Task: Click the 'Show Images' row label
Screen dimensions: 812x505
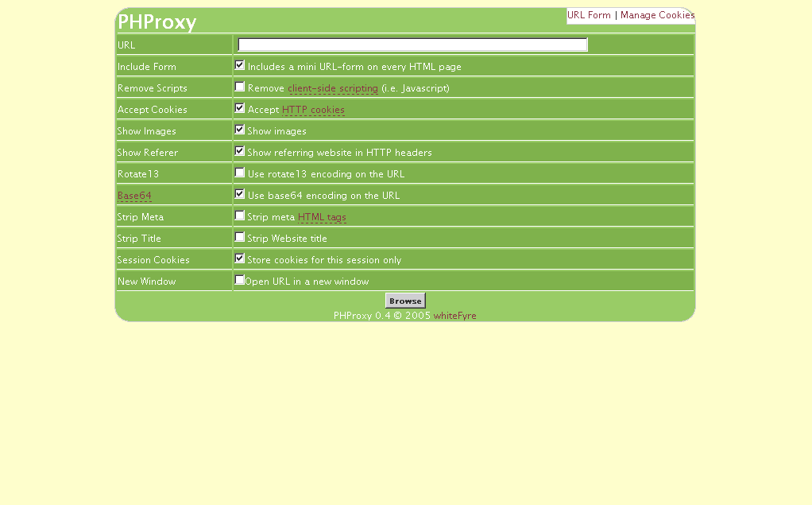Action: [146, 131]
